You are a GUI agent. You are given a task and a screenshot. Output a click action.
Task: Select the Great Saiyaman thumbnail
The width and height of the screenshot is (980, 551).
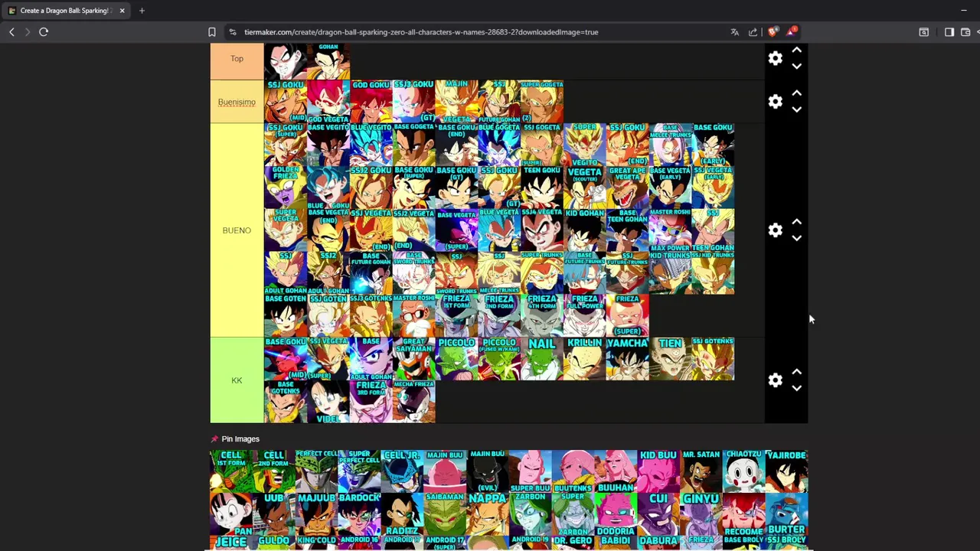click(414, 359)
